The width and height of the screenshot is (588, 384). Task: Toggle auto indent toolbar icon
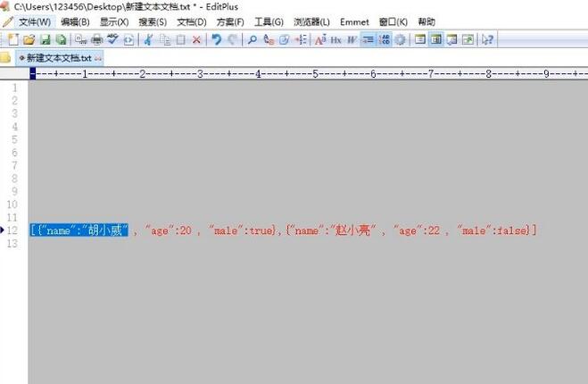[x=369, y=39]
